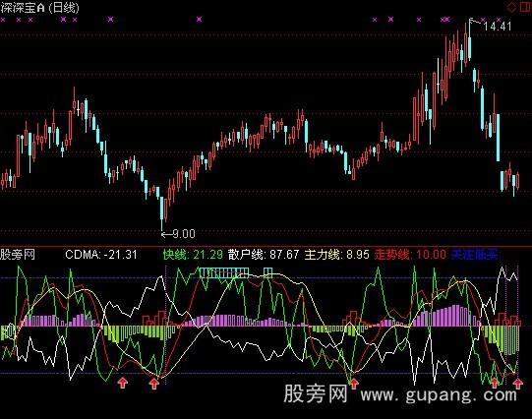This screenshot has width=532, height=419.
Task: Click the candlestick at the 9.00 low
Action: [162, 212]
